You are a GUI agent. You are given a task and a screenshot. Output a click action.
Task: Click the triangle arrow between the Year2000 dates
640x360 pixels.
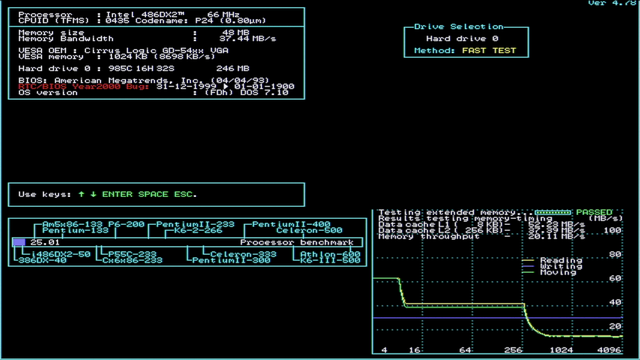pyautogui.click(x=225, y=87)
